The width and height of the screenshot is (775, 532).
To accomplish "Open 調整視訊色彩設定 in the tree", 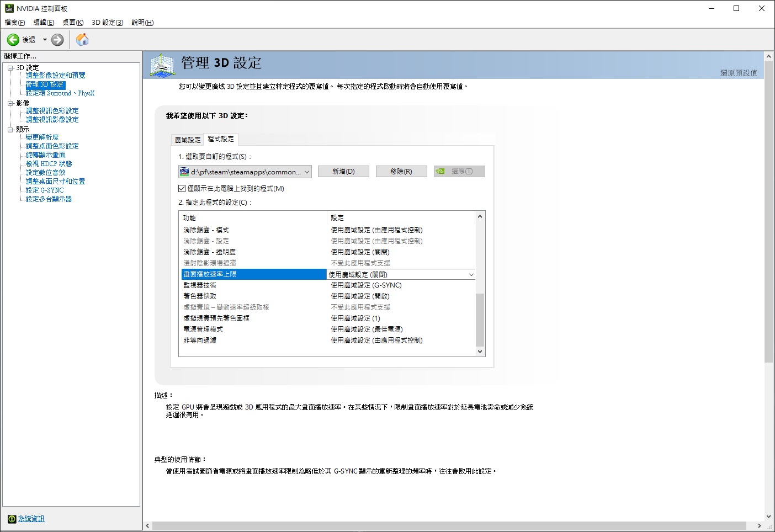I will click(x=52, y=111).
